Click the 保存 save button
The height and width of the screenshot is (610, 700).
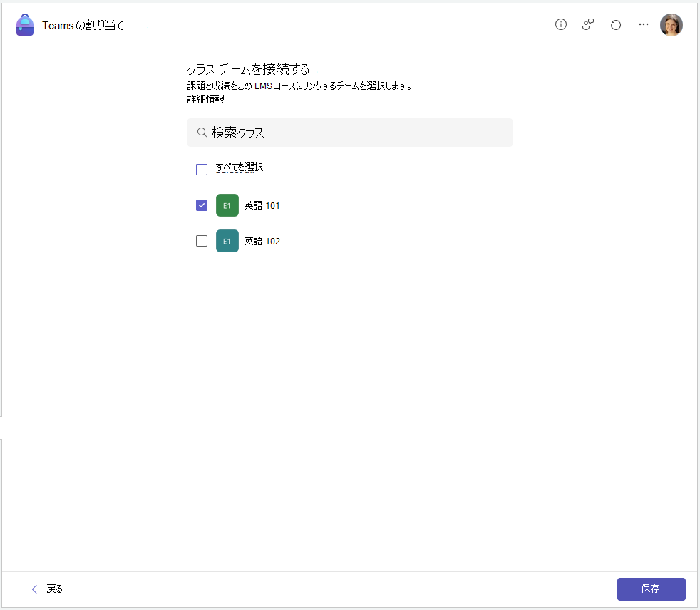[652, 589]
